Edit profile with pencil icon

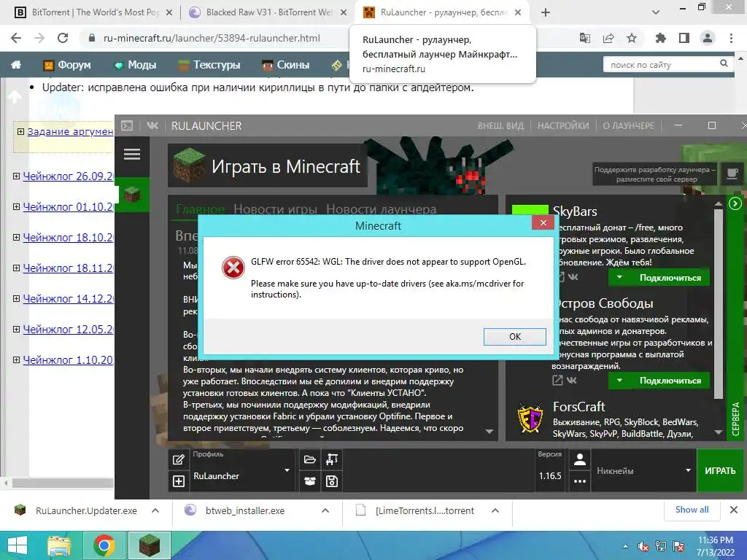click(x=179, y=459)
